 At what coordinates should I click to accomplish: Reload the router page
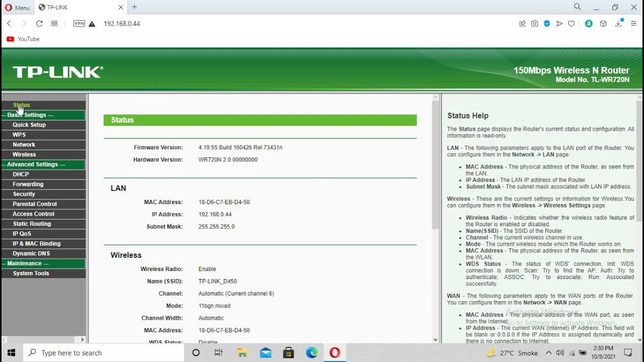39,24
